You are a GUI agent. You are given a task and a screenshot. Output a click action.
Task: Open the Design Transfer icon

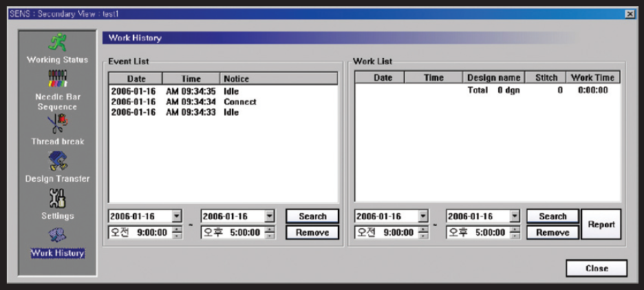[58, 160]
